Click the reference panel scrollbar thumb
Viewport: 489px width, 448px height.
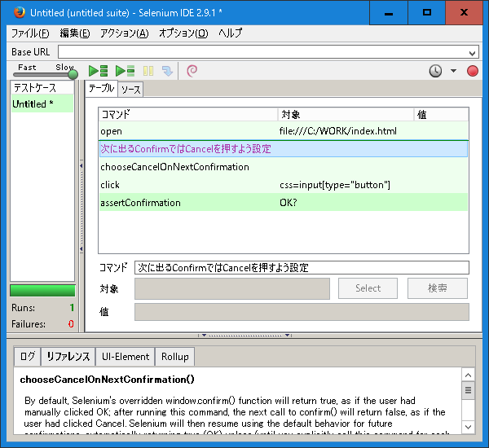[468, 390]
